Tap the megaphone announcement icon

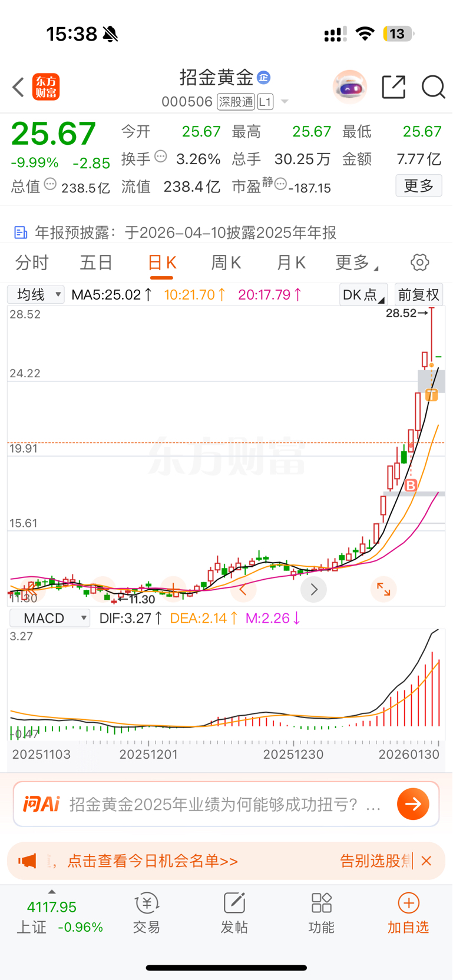(27, 861)
